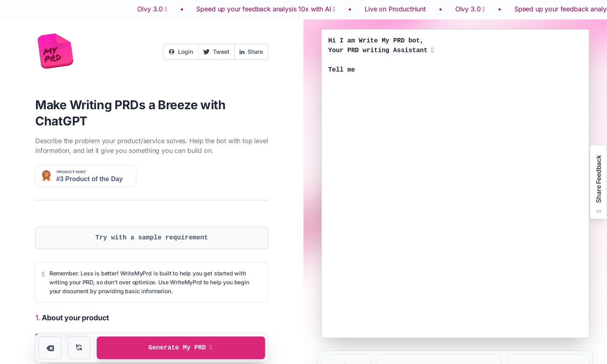Screen dimensions: 607x364
Task: Click the Live on ProductHunt banner text
Action: click(x=395, y=9)
